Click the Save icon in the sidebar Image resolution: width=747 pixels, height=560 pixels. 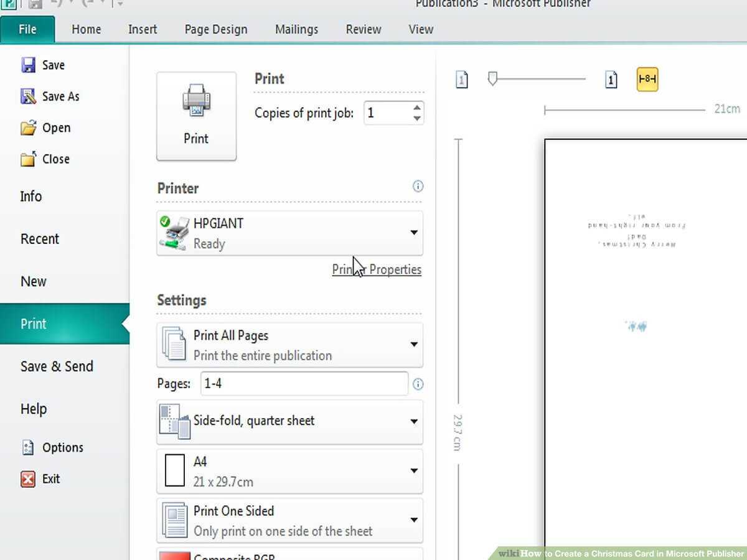point(28,65)
